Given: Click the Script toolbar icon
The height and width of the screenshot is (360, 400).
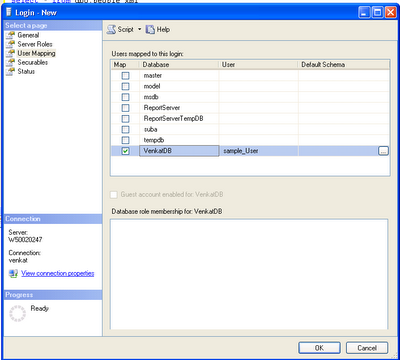Looking at the screenshot, I should click(x=111, y=30).
